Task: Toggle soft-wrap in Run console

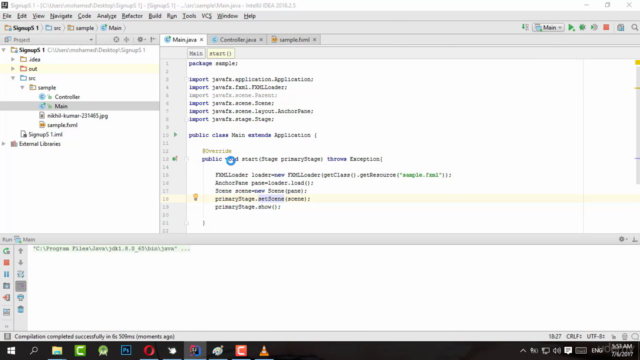Action: (x=20, y=274)
